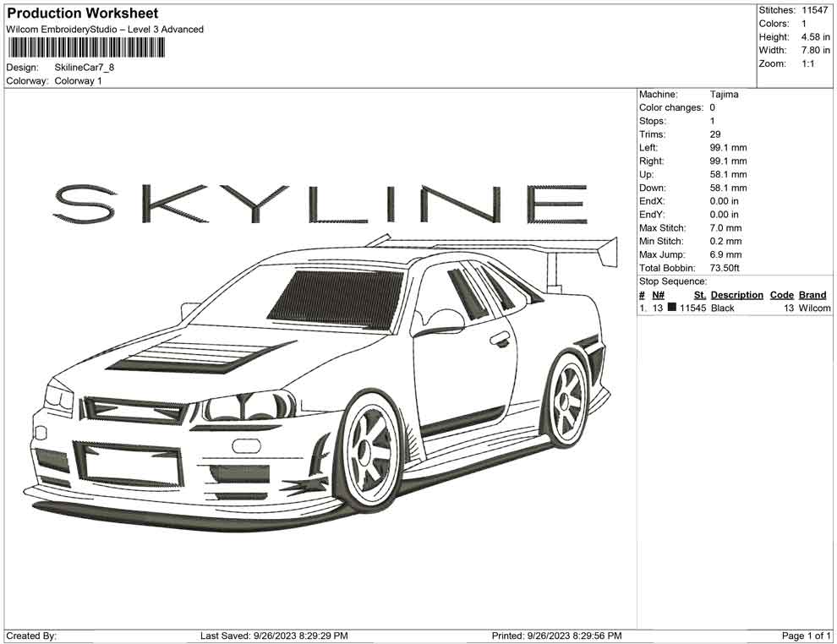The image size is (837, 644).
Task: Click the St. column header
Action: 700,295
